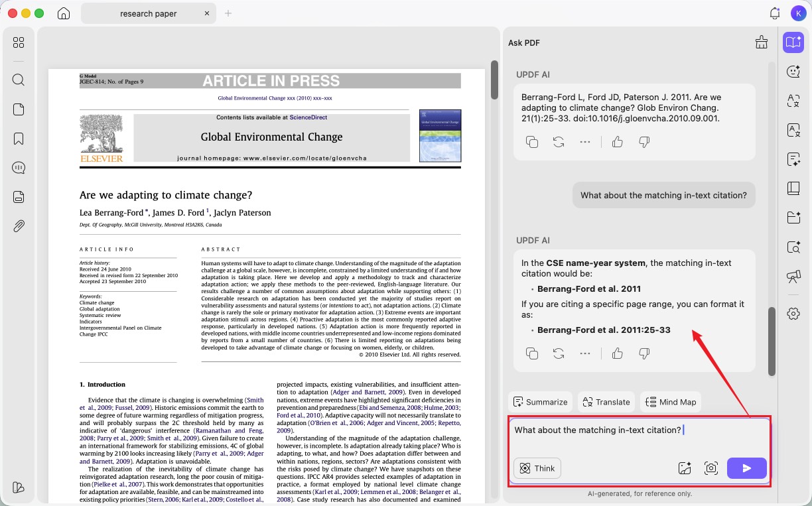Click the Mind Map quick action button
The image size is (812, 506).
pyautogui.click(x=671, y=402)
